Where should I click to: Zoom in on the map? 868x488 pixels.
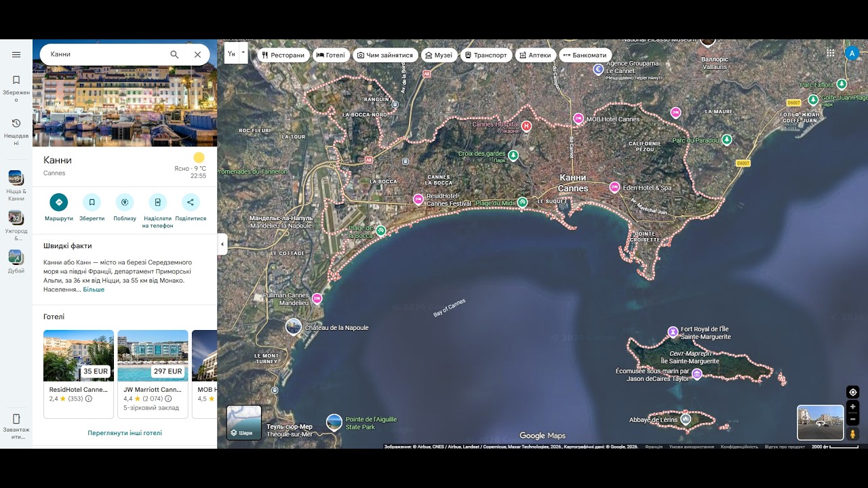pos(853,407)
